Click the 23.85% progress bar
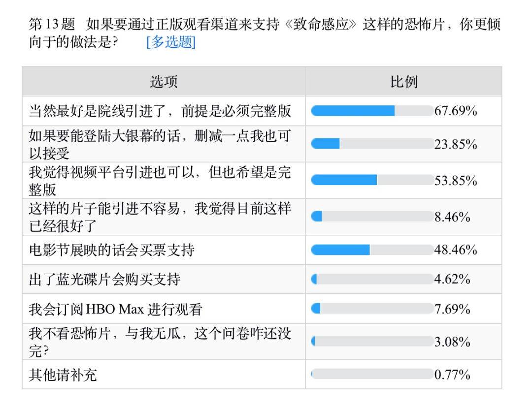The height and width of the screenshot is (411, 532). pyautogui.click(x=372, y=144)
